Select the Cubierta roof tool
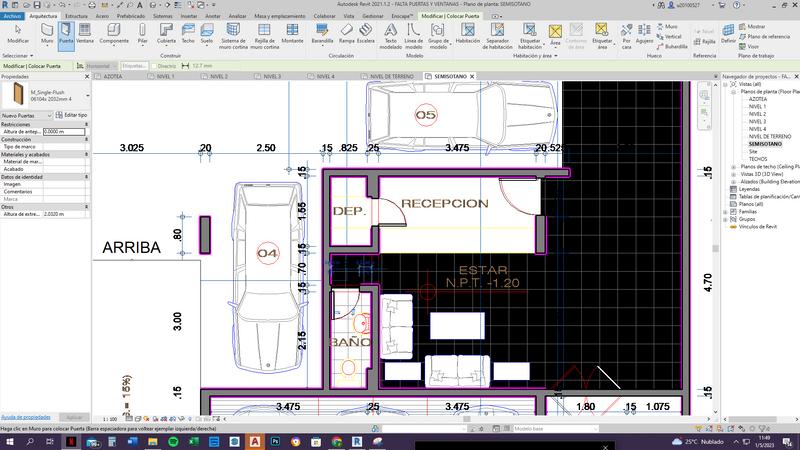Screen dimensions: 800x450 click(x=166, y=34)
